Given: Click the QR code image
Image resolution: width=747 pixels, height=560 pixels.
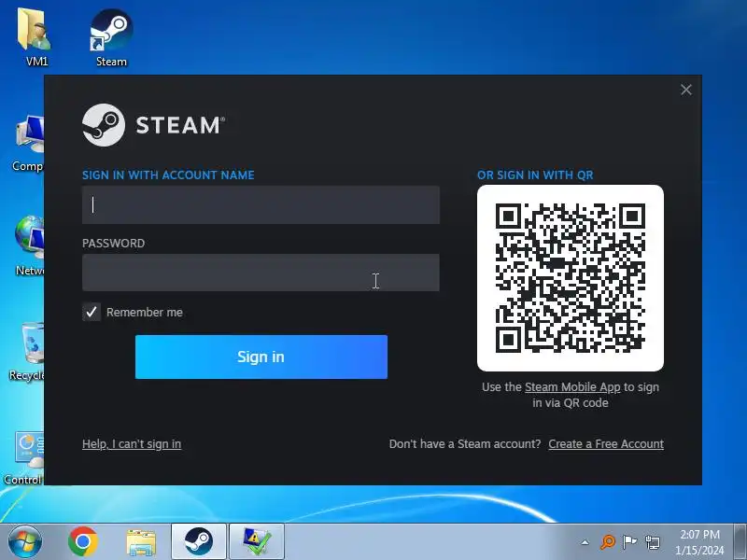Looking at the screenshot, I should (x=571, y=278).
